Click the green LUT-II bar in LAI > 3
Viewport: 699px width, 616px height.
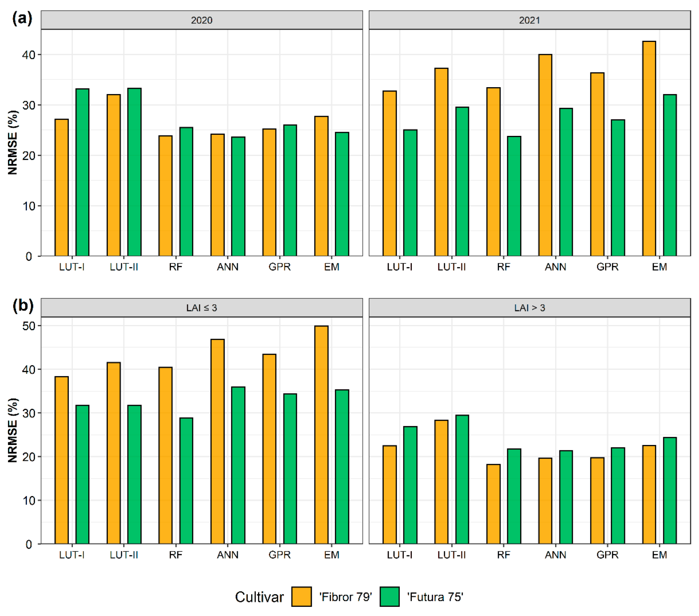point(462,479)
